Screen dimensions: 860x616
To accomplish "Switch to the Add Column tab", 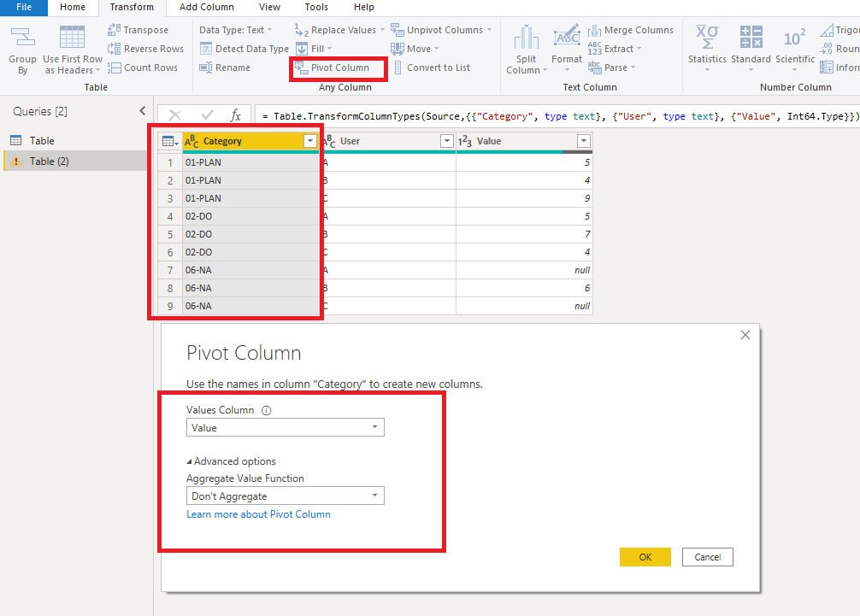I will coord(207,7).
